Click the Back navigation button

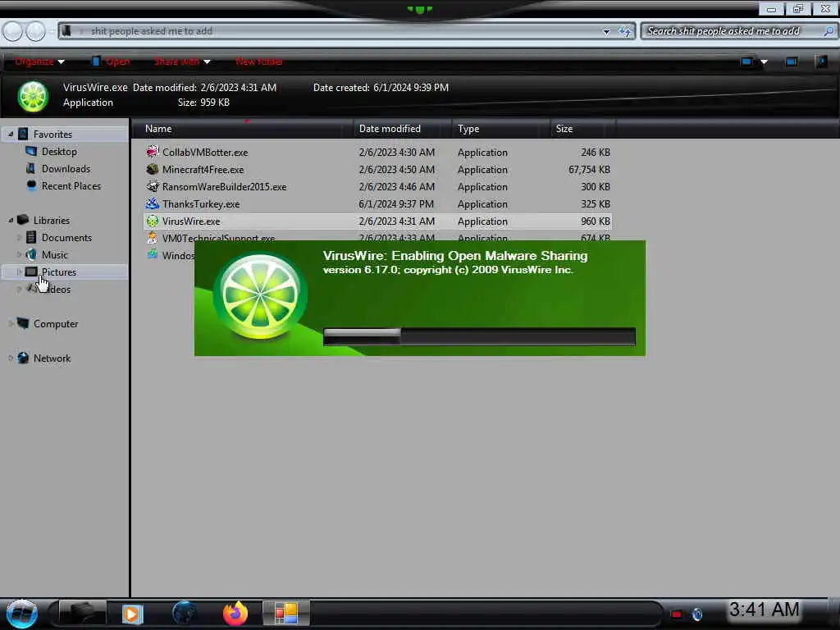(x=12, y=31)
